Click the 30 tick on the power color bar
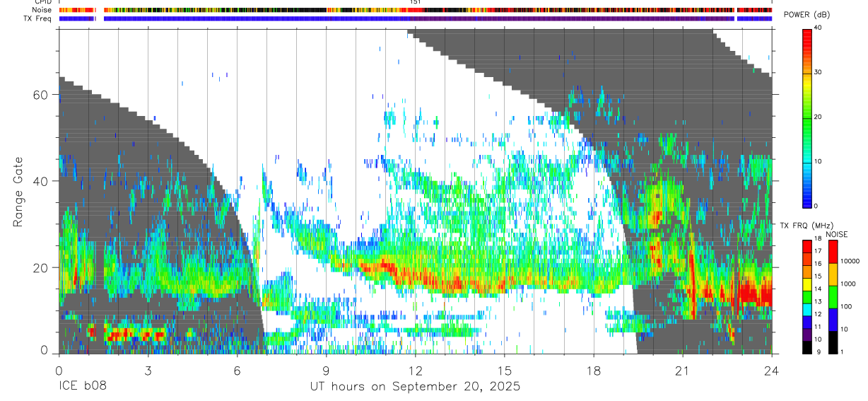This screenshot has width=868, height=401. tap(817, 72)
